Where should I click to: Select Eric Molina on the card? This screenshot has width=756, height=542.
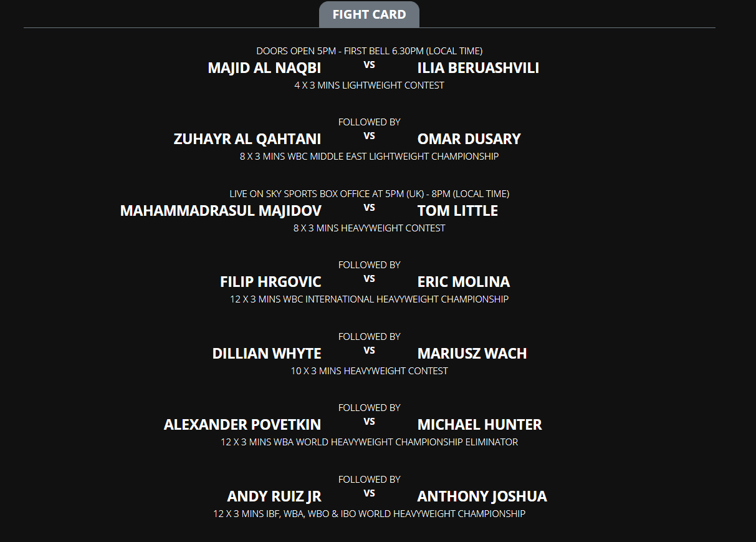463,282
